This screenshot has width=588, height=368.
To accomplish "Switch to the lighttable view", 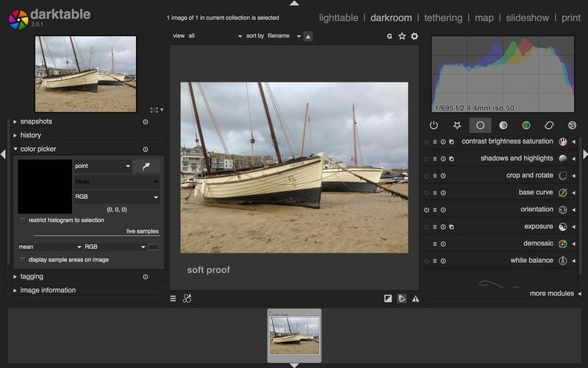I will (339, 18).
